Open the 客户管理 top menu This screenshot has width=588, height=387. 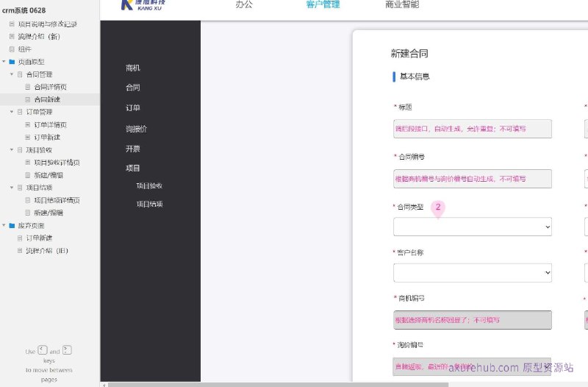(323, 4)
